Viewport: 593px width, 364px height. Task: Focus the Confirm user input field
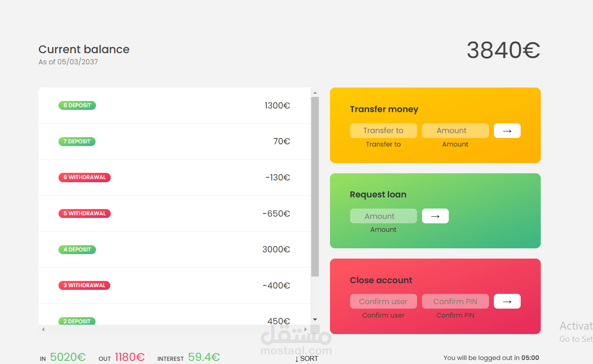pyautogui.click(x=384, y=301)
